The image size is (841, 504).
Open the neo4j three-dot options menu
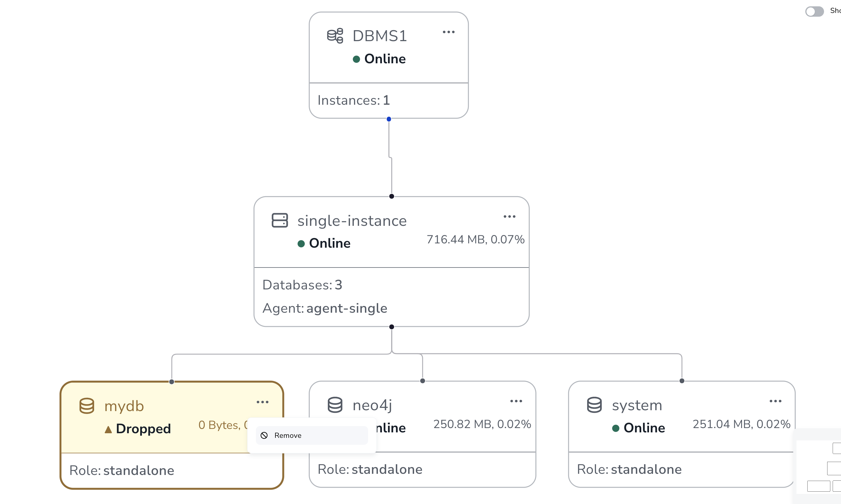click(516, 401)
